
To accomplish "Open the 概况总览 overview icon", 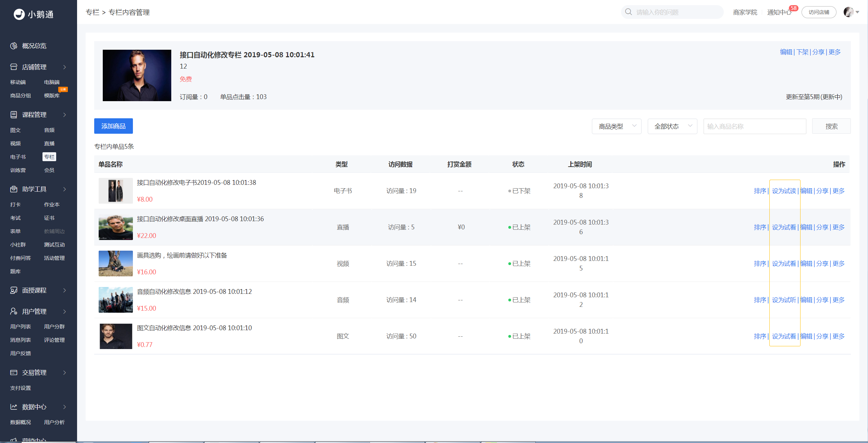I will point(14,46).
